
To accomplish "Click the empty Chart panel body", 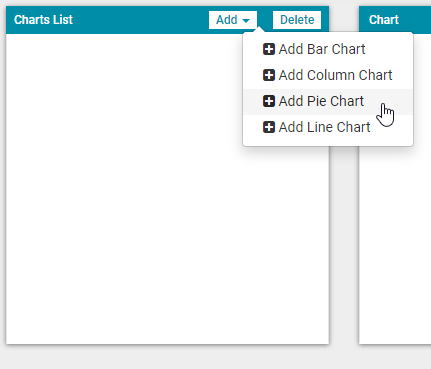I will tap(395, 245).
